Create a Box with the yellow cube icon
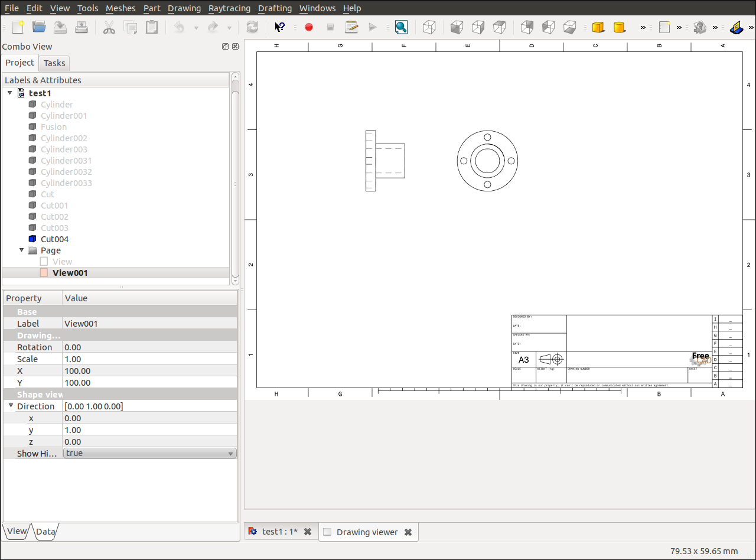 tap(598, 27)
